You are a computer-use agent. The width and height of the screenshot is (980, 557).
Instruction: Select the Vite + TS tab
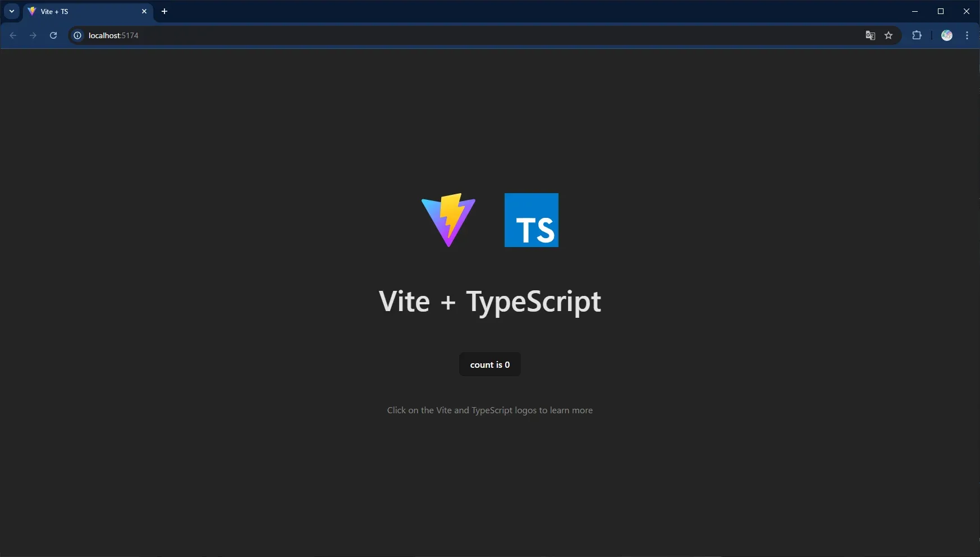point(88,11)
